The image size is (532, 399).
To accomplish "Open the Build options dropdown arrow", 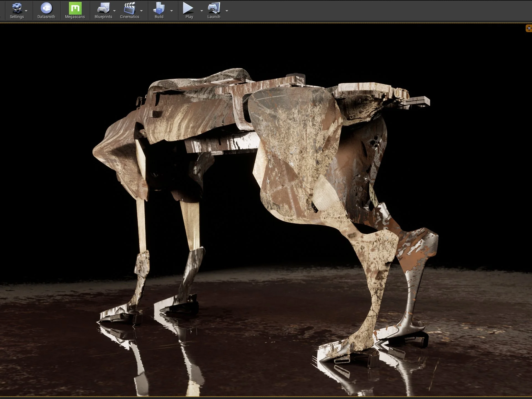I will pyautogui.click(x=172, y=11).
